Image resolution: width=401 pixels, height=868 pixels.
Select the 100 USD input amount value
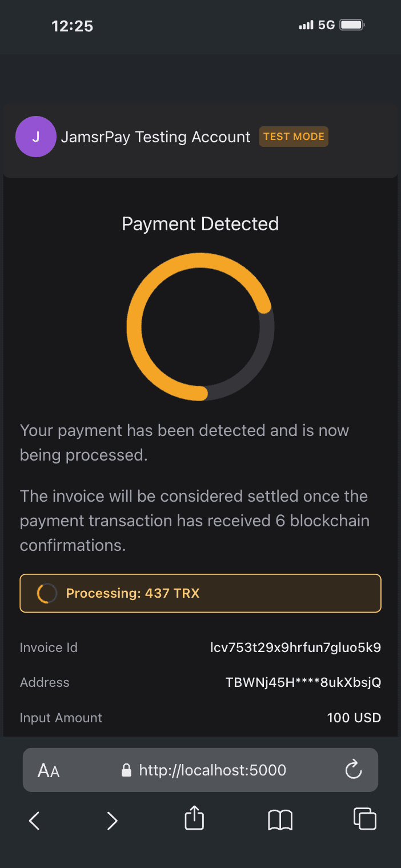[354, 718]
